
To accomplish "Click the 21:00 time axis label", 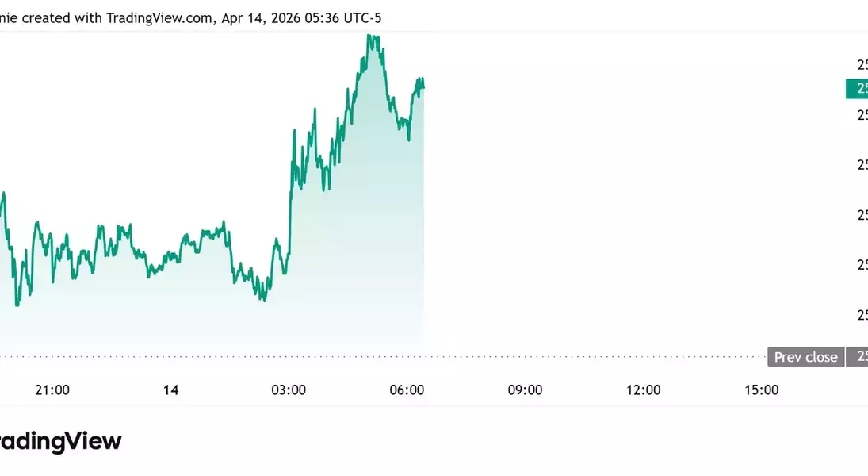I will (x=52, y=390).
